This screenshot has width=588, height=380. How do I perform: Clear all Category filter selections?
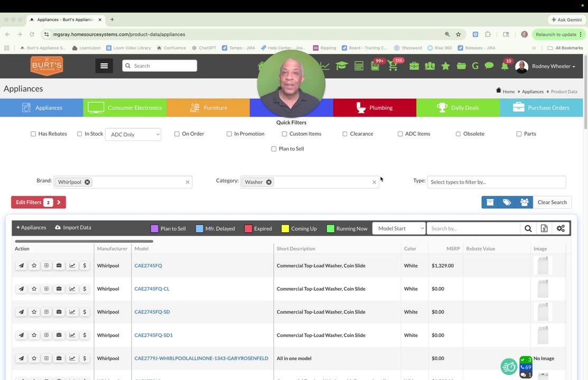374,182
